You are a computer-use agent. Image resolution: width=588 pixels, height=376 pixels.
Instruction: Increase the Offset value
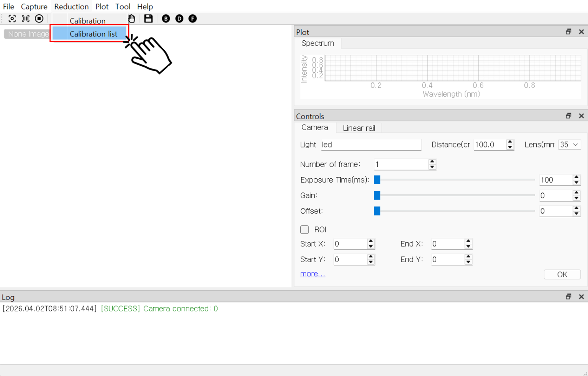(576, 209)
